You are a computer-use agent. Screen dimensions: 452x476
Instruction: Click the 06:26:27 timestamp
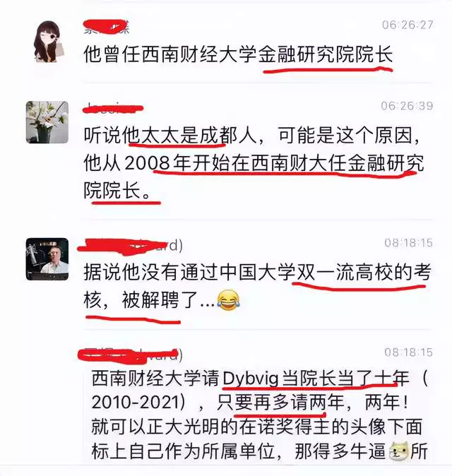pyautogui.click(x=408, y=25)
